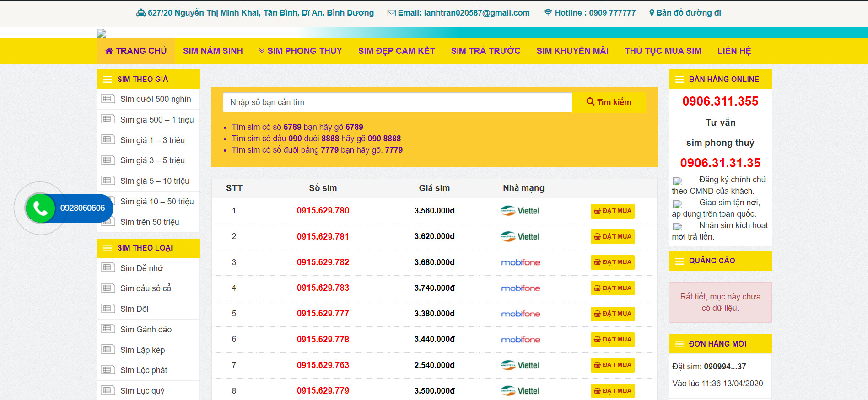Click Đặt Mua for 0915.629.781
The width and height of the screenshot is (868, 400).
(x=612, y=236)
